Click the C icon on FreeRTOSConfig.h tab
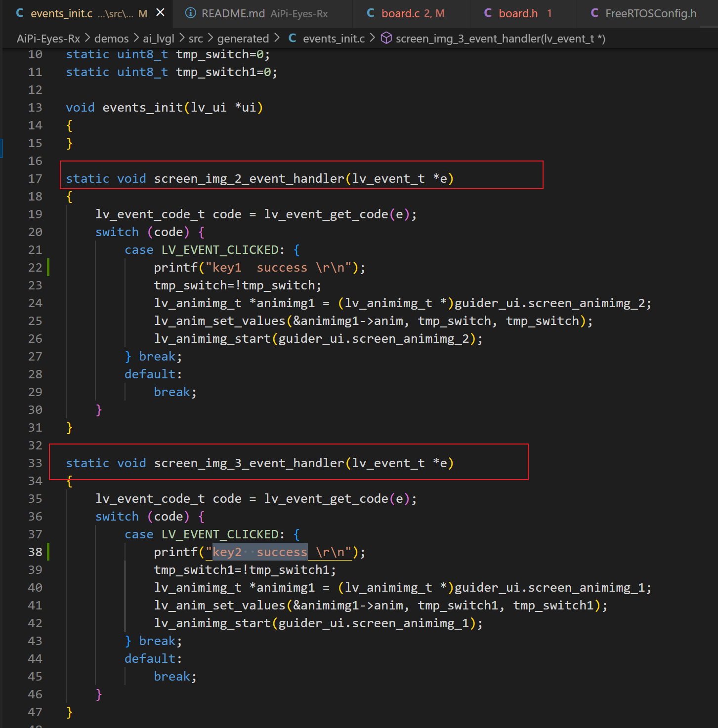The image size is (718, 728). click(594, 13)
